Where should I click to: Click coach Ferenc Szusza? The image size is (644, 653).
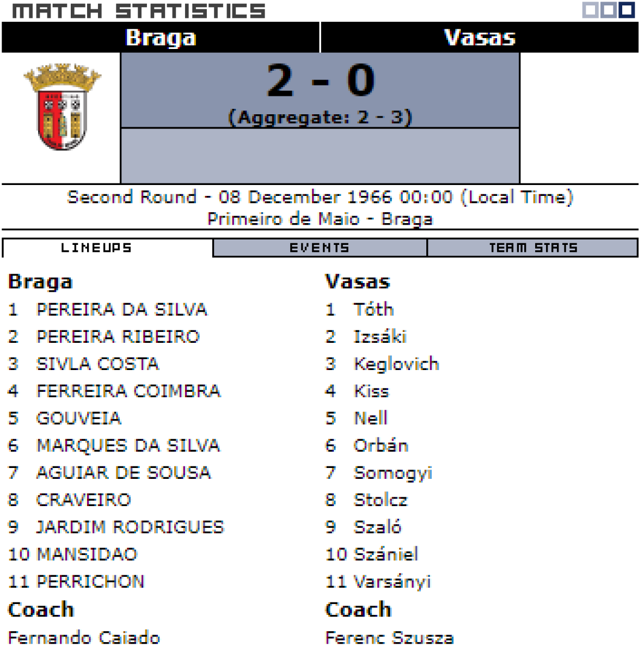click(389, 637)
